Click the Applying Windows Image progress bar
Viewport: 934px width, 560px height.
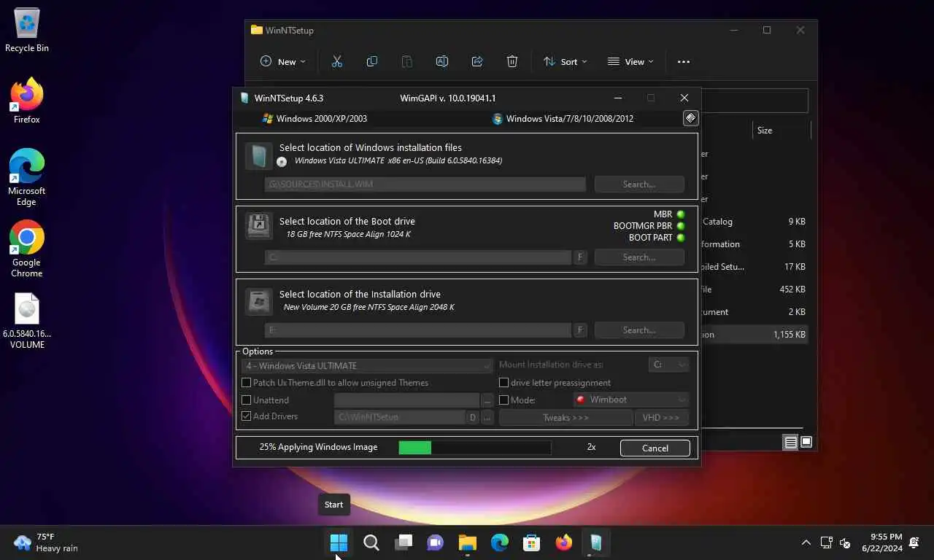coord(475,448)
